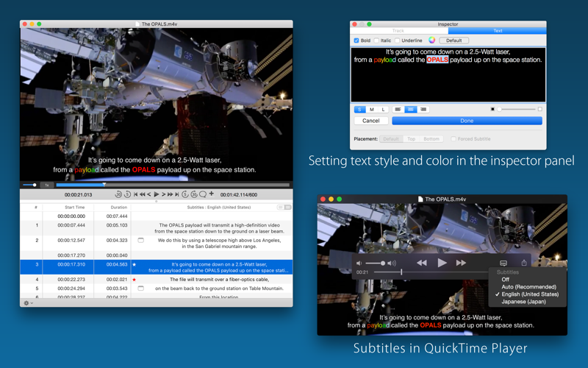
Task: Click the Done button
Action: click(467, 121)
